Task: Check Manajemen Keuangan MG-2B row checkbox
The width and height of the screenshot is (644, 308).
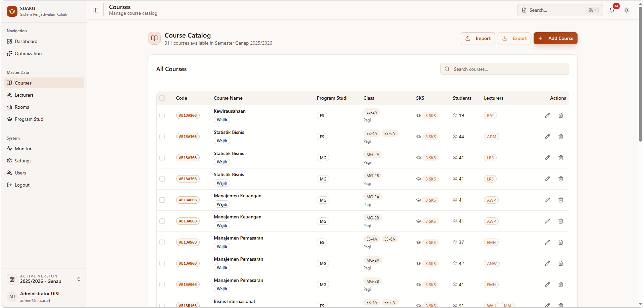Action: 162,221
